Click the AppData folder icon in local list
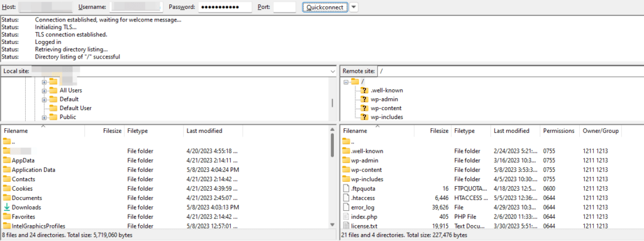 pos(6,160)
